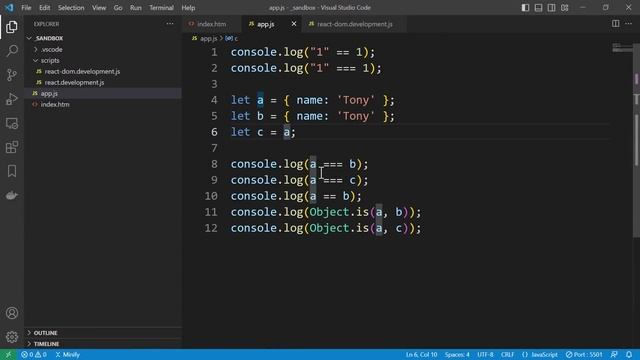Image resolution: width=640 pixels, height=360 pixels.
Task: Toggle the primary side bar layout icon
Action: pyautogui.click(x=525, y=8)
